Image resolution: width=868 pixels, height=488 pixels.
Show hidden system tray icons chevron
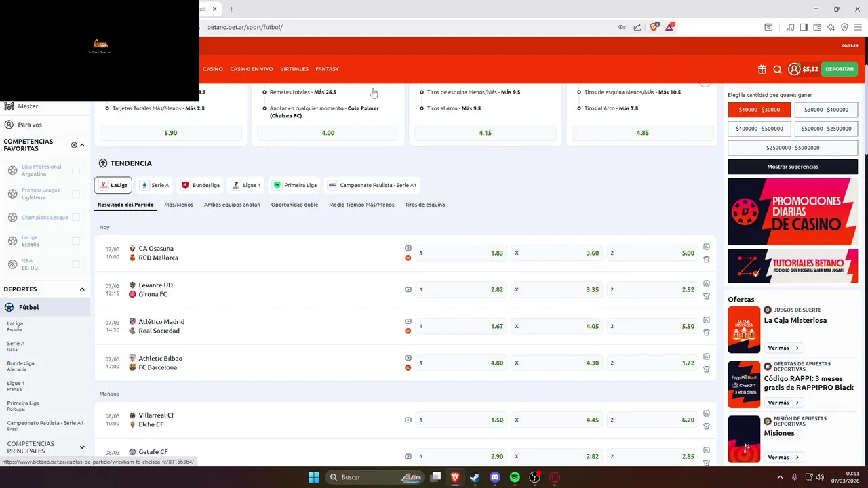click(x=780, y=477)
